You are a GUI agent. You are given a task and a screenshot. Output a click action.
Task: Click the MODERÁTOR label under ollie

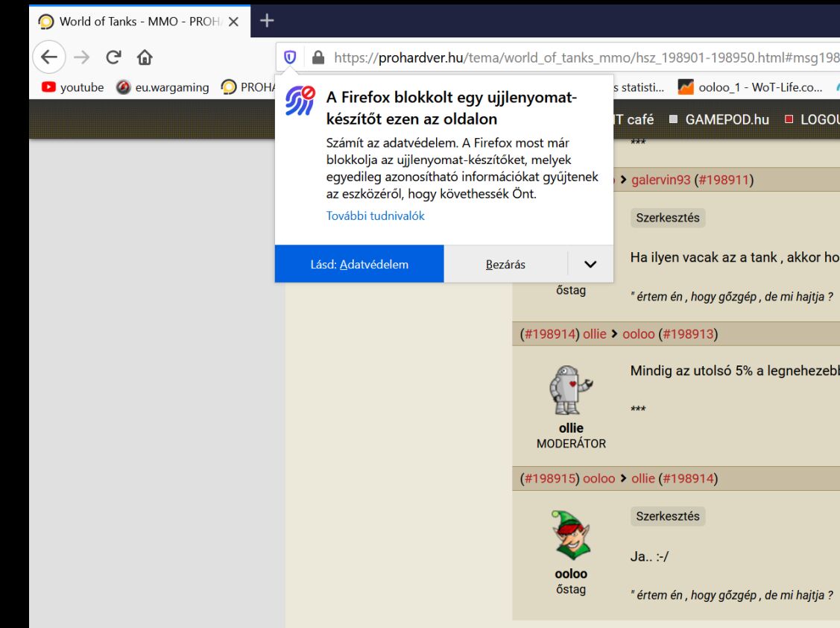[x=571, y=444]
